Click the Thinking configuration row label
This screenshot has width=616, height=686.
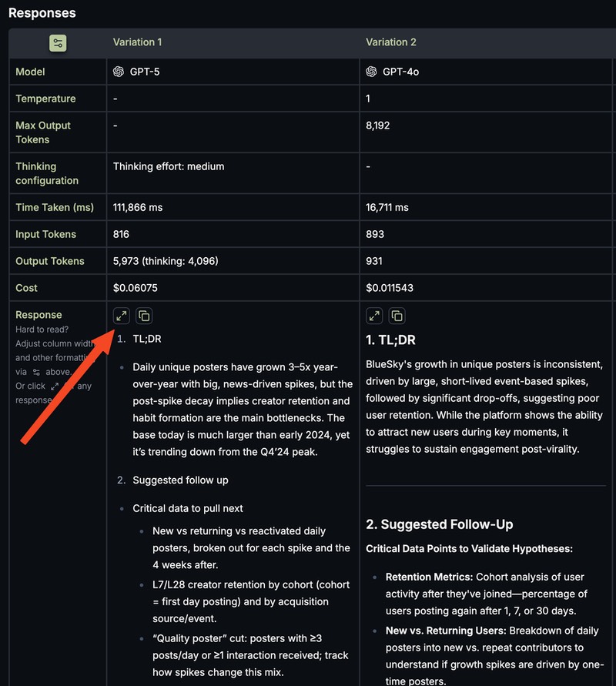click(x=47, y=173)
